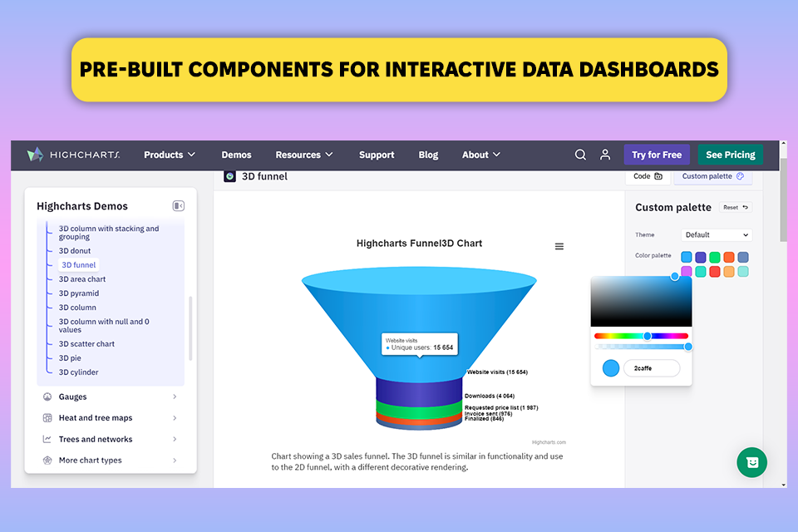Open the 3D donut demo

[x=75, y=251]
